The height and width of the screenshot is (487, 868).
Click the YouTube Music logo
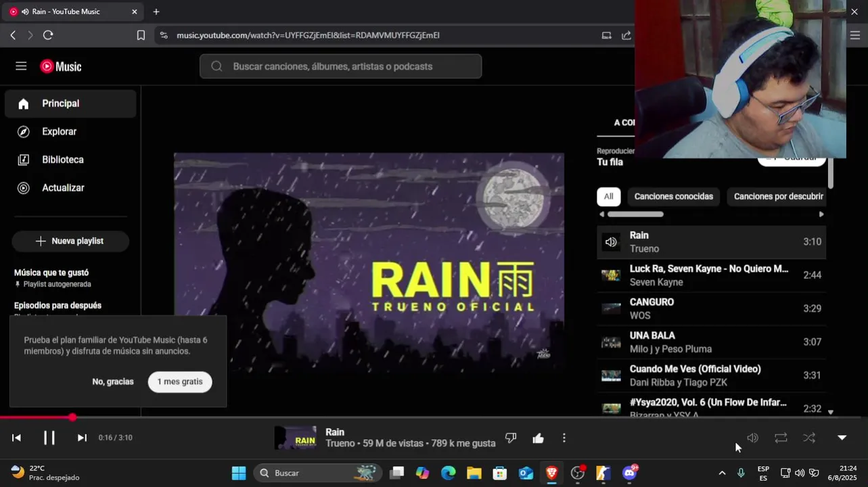[x=61, y=66]
